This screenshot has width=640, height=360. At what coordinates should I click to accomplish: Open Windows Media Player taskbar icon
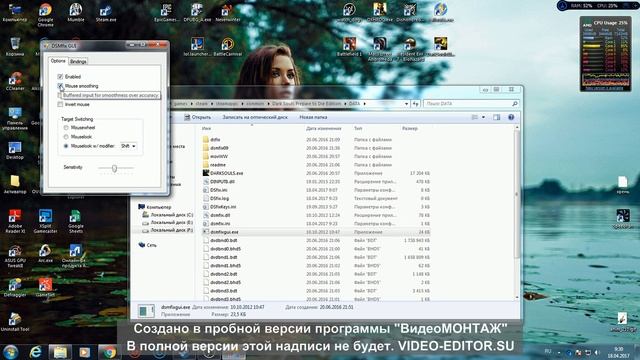click(84, 352)
